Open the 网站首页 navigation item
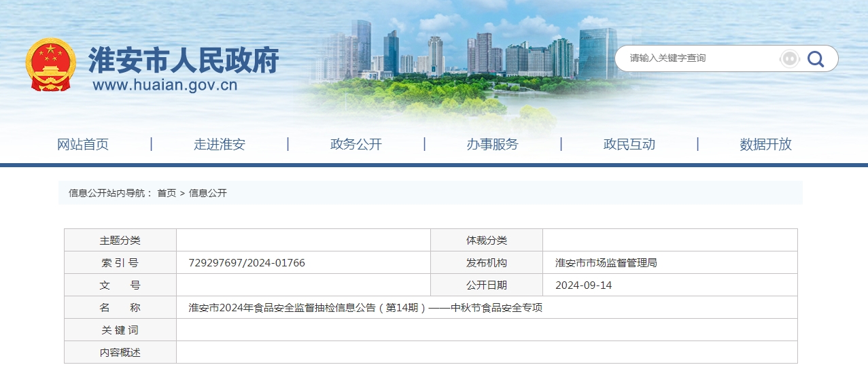 click(x=83, y=144)
